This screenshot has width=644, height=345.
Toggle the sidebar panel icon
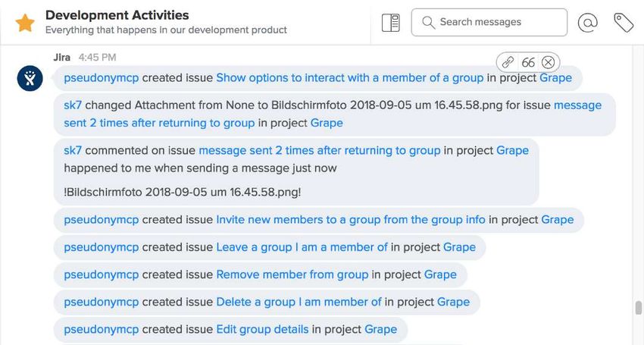pos(391,22)
